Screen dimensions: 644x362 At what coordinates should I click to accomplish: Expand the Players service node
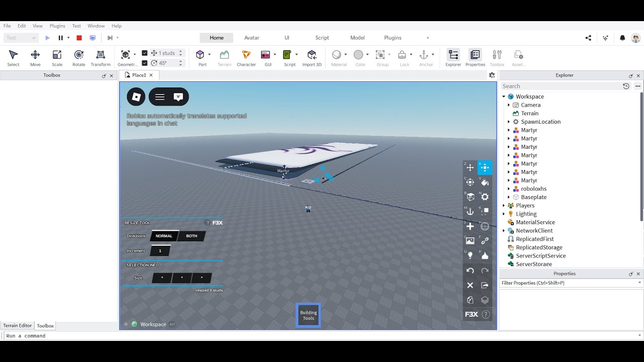point(504,206)
